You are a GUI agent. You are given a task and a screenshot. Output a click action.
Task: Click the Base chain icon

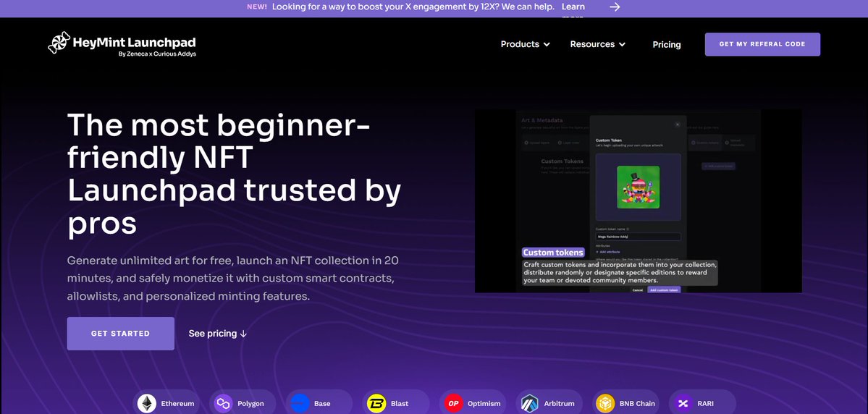(300, 403)
